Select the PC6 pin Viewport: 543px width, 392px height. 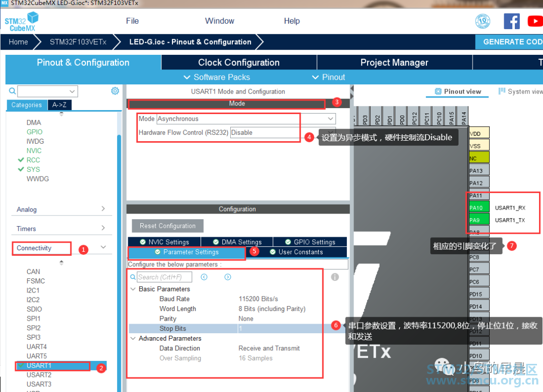point(479,281)
